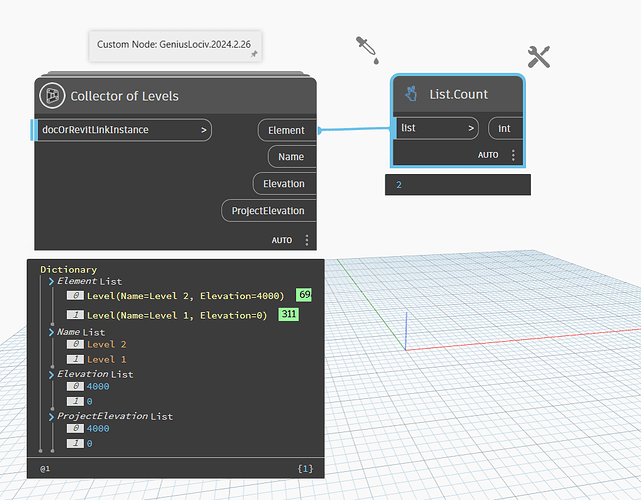The width and height of the screenshot is (641, 500).
Task: Click the Elevation List value 0
Action: 90,402
